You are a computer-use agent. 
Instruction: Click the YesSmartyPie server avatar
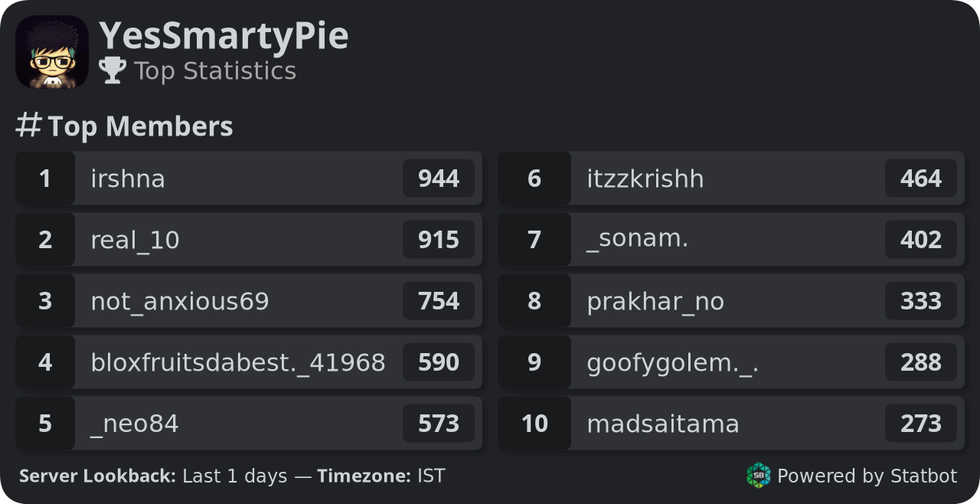click(52, 52)
